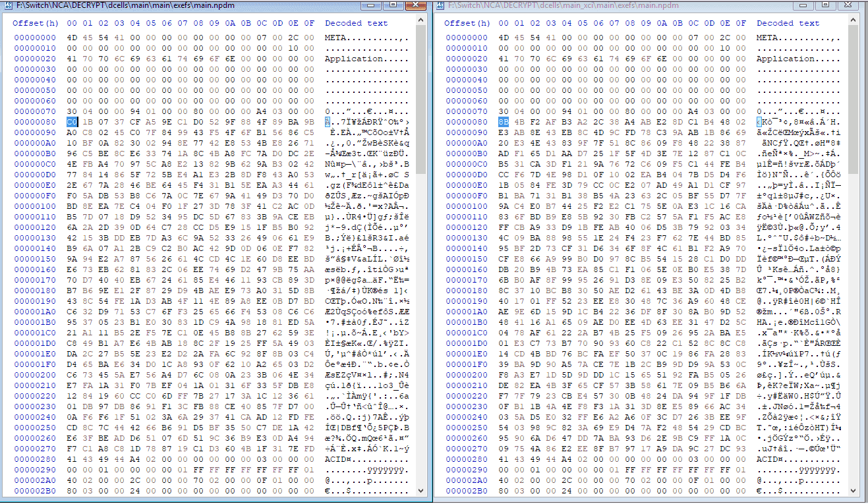
Task: Select the highlighted 8B byte in right window
Action: click(x=504, y=122)
